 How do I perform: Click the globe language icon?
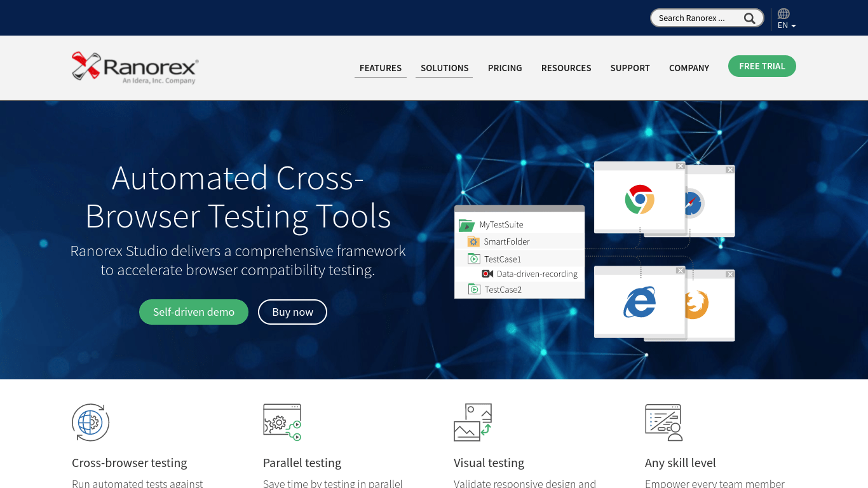point(783,14)
